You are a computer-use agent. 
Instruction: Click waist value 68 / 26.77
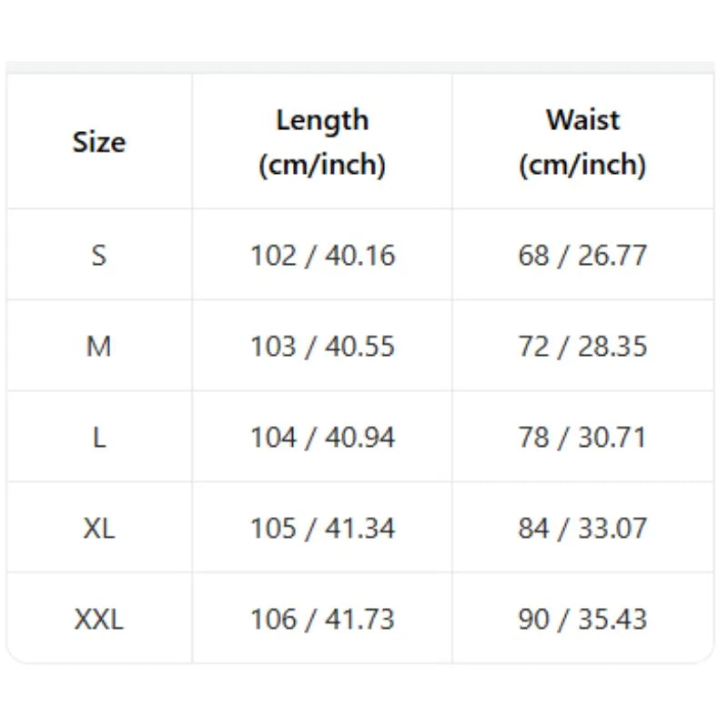click(x=582, y=256)
